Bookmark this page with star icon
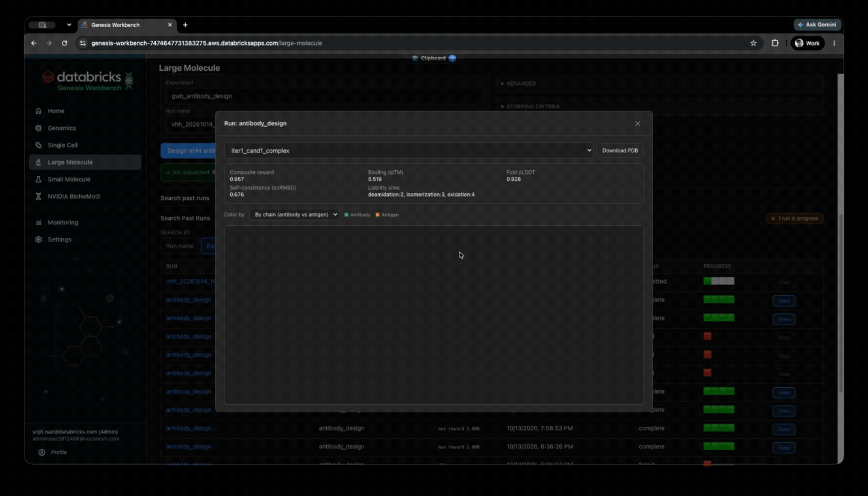The image size is (868, 496). pos(753,43)
